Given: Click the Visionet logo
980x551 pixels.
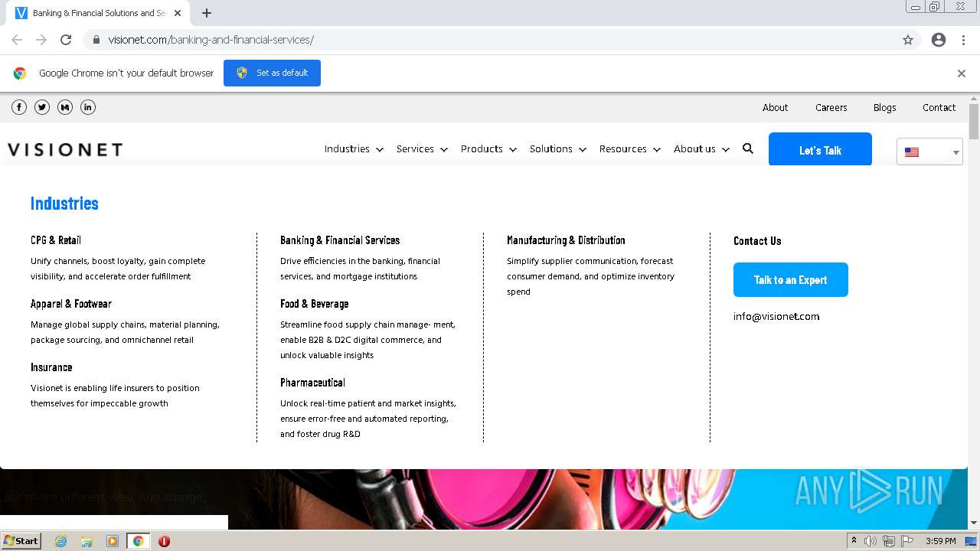Looking at the screenshot, I should [65, 149].
